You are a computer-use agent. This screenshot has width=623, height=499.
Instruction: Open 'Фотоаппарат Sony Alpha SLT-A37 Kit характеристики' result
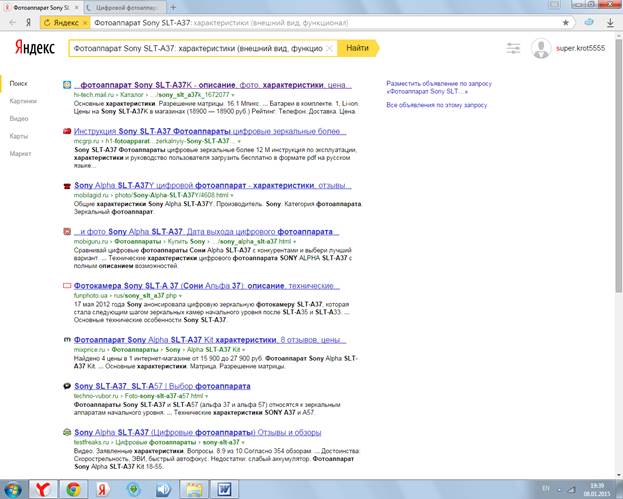pyautogui.click(x=210, y=340)
